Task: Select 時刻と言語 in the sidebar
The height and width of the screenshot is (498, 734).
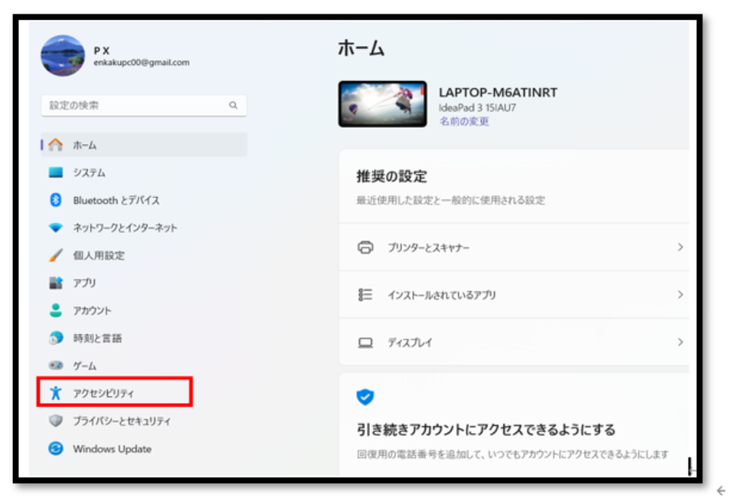Action: 144,338
